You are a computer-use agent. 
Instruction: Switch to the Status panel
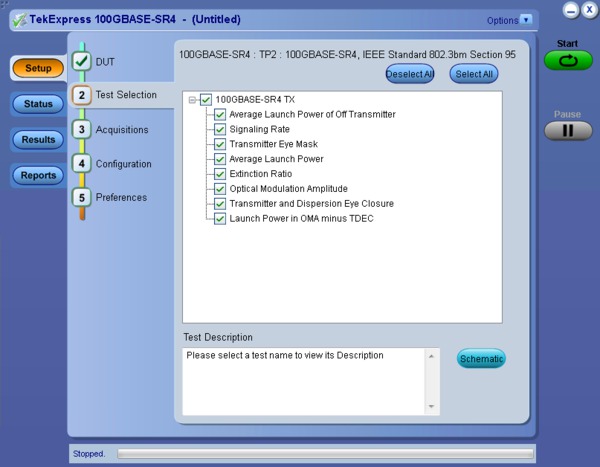click(x=38, y=104)
